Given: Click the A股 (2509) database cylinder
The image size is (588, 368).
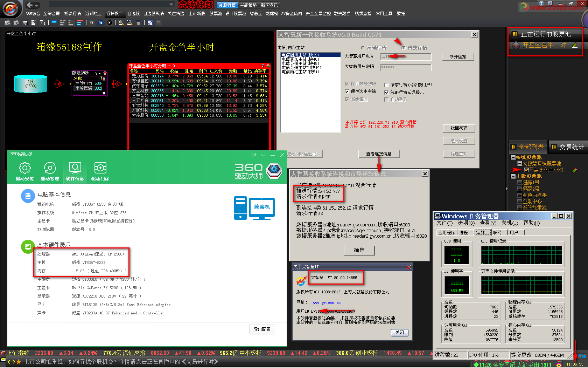Looking at the screenshot, I should 31,84.
